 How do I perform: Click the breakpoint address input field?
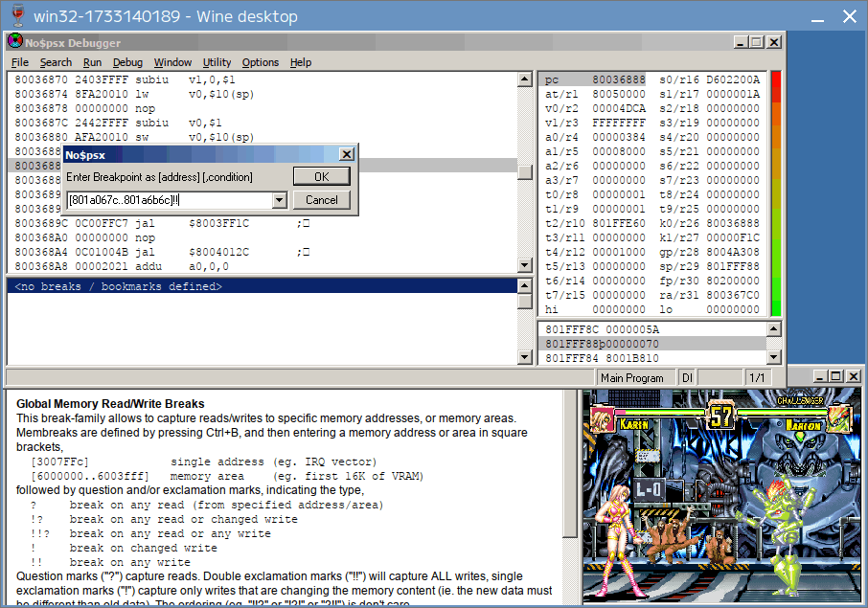coord(170,200)
